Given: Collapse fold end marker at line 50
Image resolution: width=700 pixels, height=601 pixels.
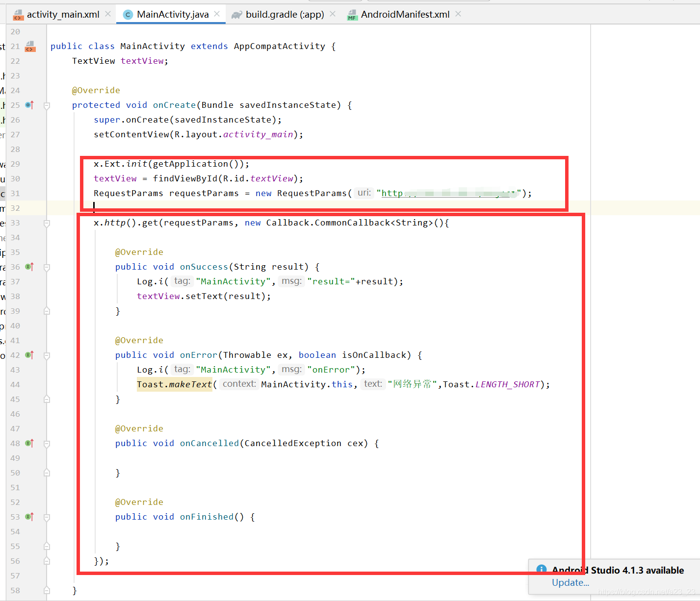Looking at the screenshot, I should click(47, 473).
